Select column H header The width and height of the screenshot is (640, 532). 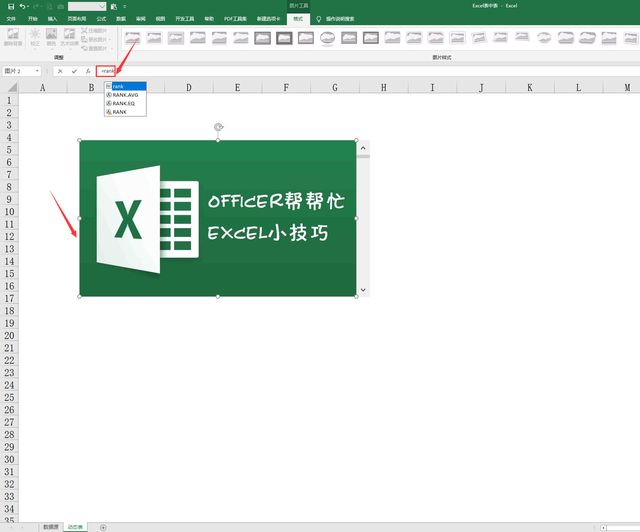[384, 87]
